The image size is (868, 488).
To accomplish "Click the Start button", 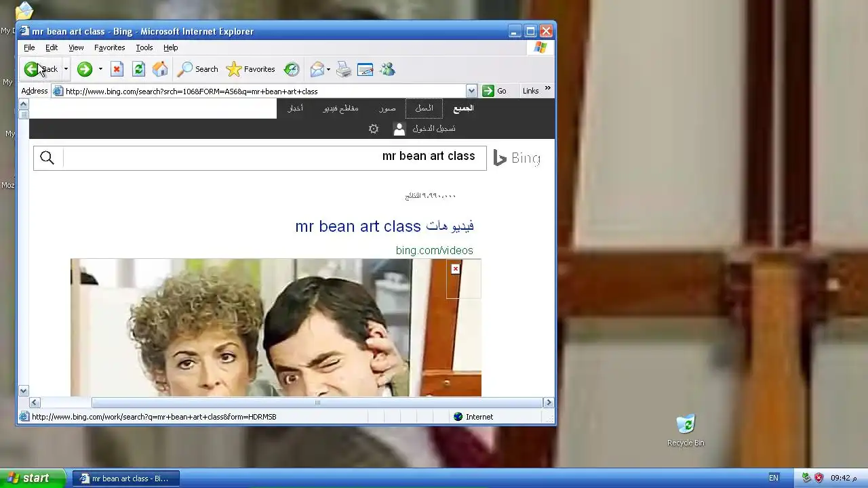I will (x=33, y=478).
